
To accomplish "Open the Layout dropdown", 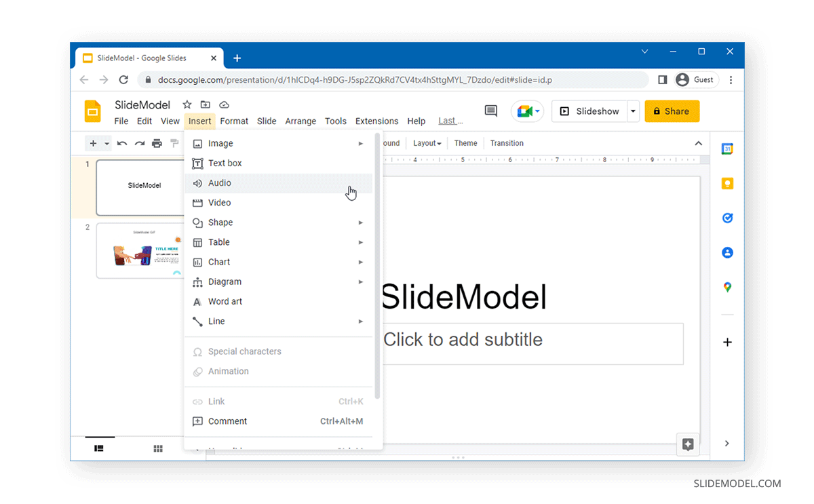I will coord(427,143).
